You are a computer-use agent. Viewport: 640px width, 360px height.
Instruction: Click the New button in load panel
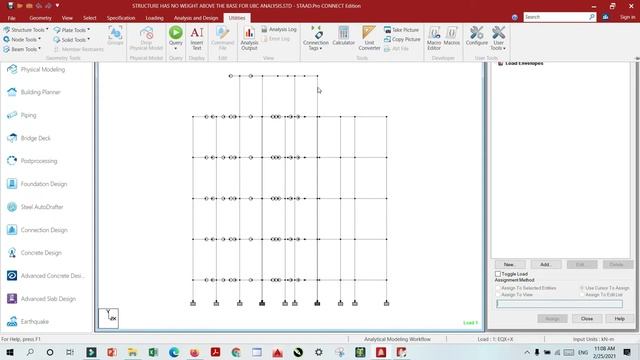(509, 264)
